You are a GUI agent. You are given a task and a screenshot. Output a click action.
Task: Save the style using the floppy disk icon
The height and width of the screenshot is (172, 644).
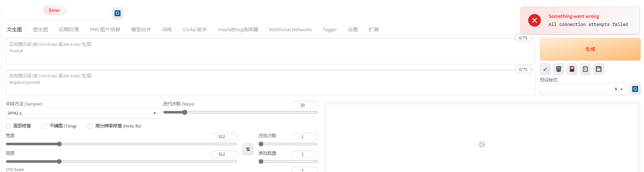(598, 69)
